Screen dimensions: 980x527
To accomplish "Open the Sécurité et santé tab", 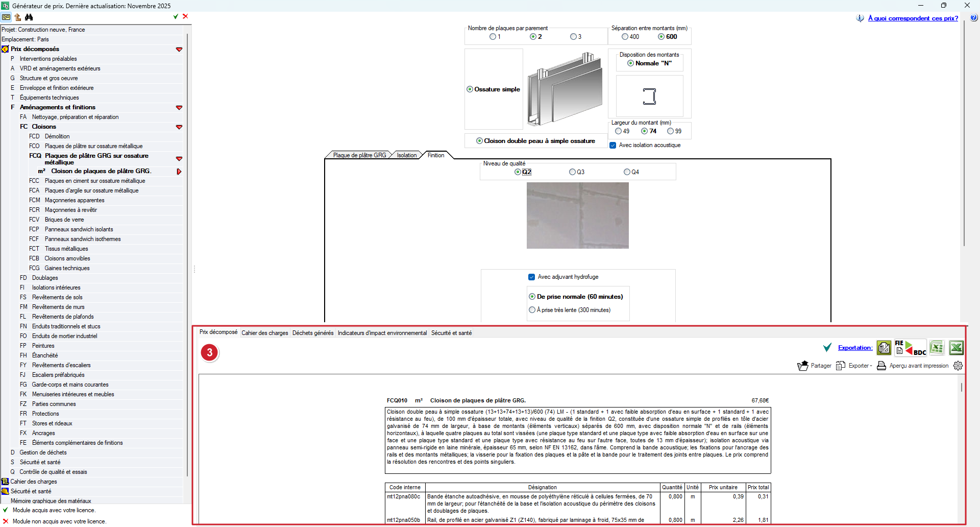I will [452, 333].
